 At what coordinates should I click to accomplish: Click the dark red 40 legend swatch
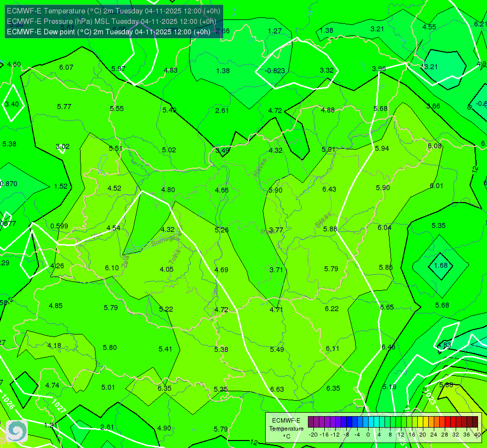(x=475, y=422)
